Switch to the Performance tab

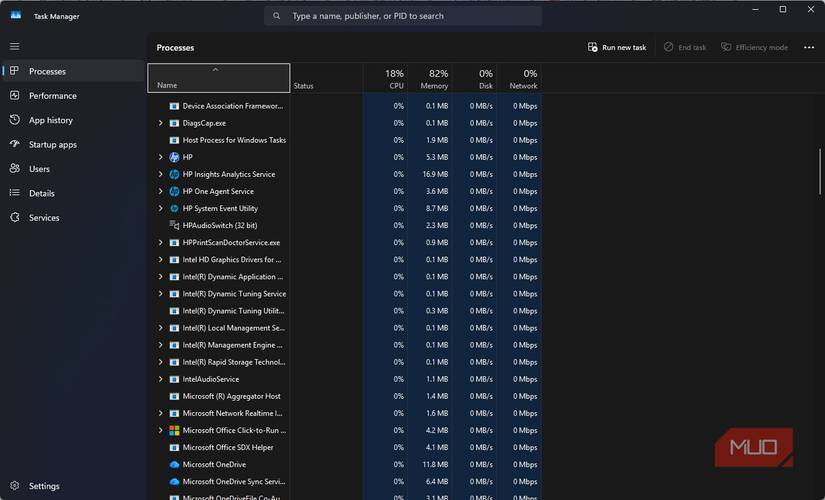pyautogui.click(x=73, y=95)
